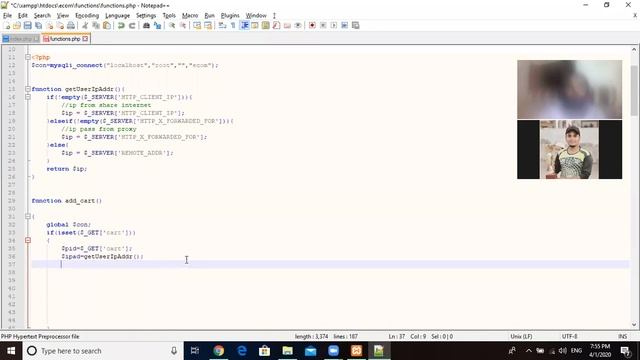Toggle file monitoring eye icon

click(298, 25)
